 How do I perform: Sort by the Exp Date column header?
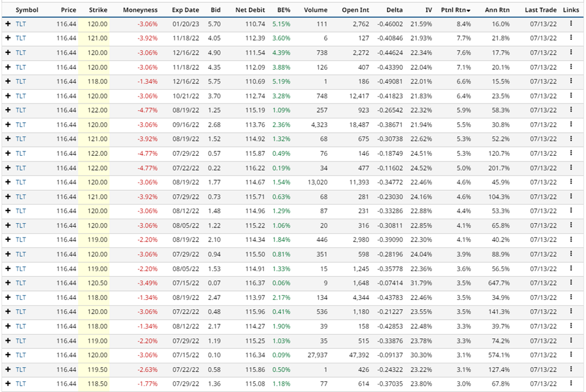click(185, 10)
